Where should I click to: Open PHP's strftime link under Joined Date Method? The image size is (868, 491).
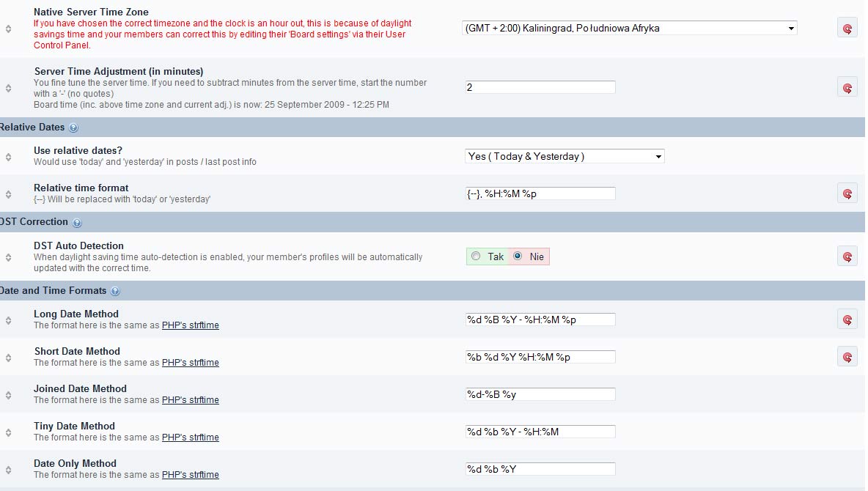tap(190, 400)
